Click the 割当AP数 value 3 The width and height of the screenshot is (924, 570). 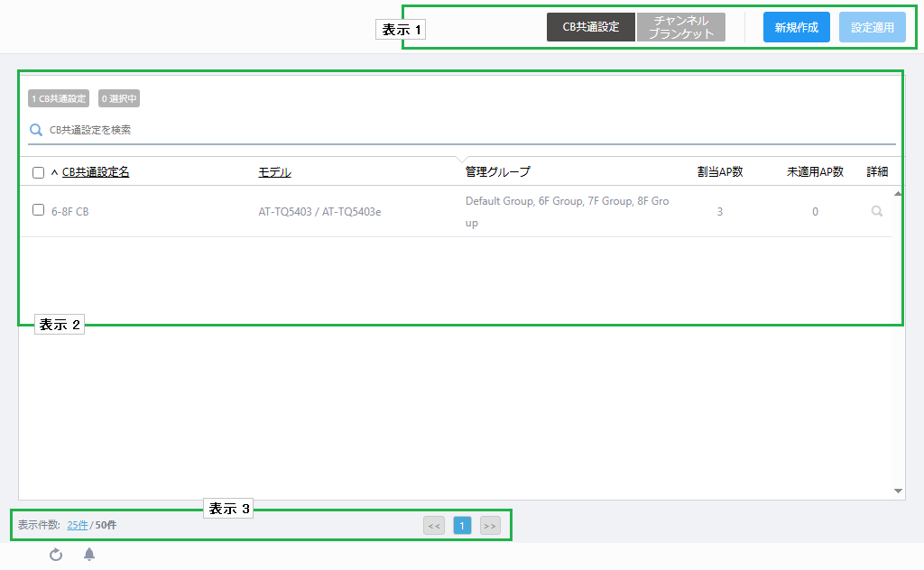point(719,211)
